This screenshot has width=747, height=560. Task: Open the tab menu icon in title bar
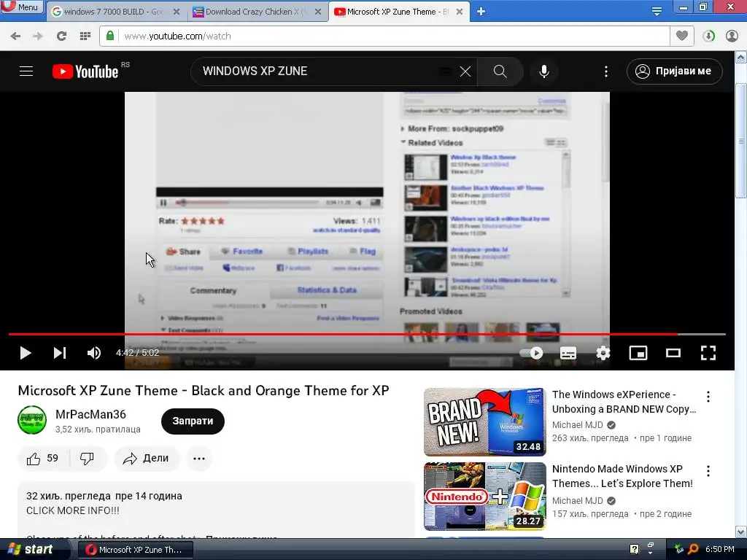tap(657, 12)
